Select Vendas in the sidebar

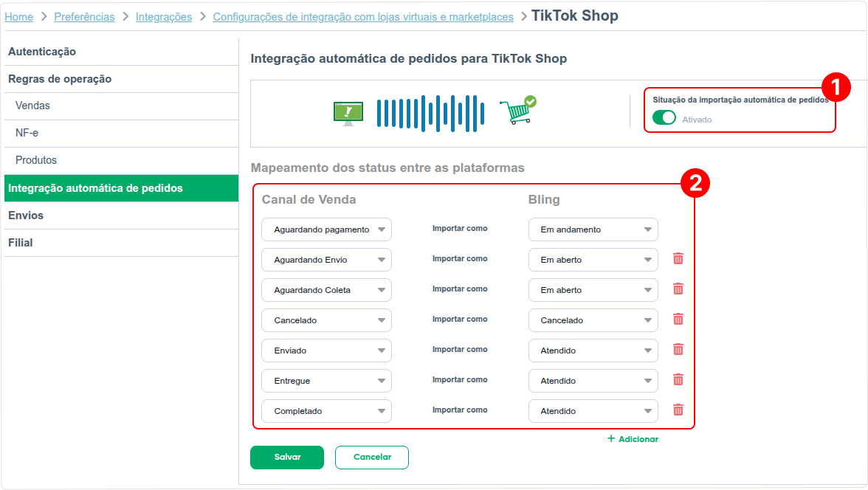(121, 106)
